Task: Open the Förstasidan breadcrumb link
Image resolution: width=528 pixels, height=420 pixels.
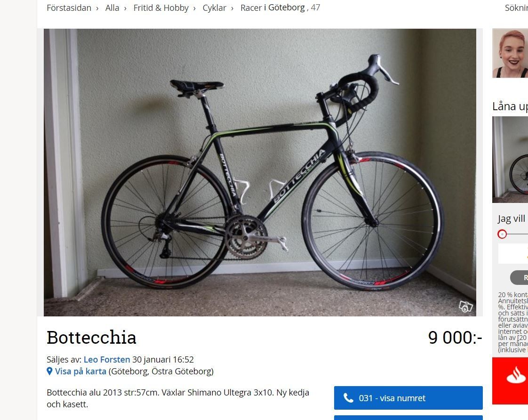Action: (x=69, y=8)
